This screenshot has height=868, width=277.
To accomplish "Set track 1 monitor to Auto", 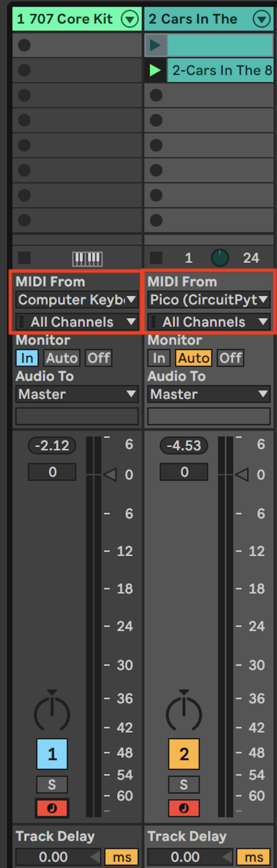I will tap(61, 358).
